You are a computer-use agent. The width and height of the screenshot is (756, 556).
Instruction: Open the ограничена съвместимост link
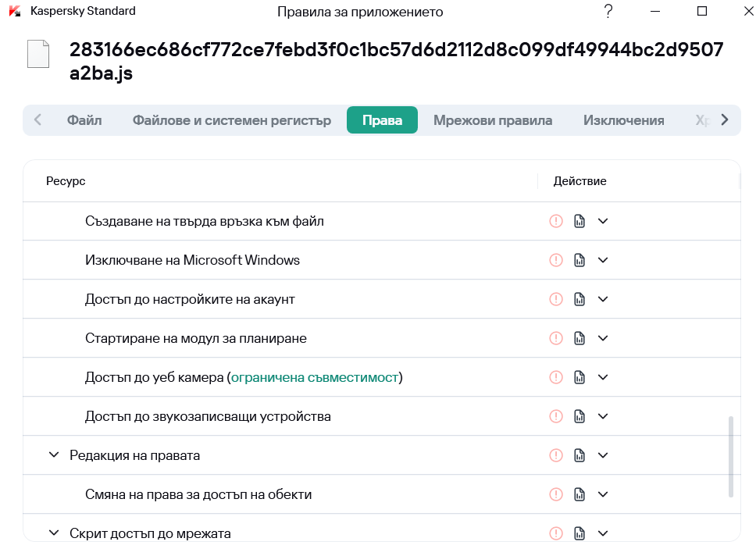coord(315,377)
